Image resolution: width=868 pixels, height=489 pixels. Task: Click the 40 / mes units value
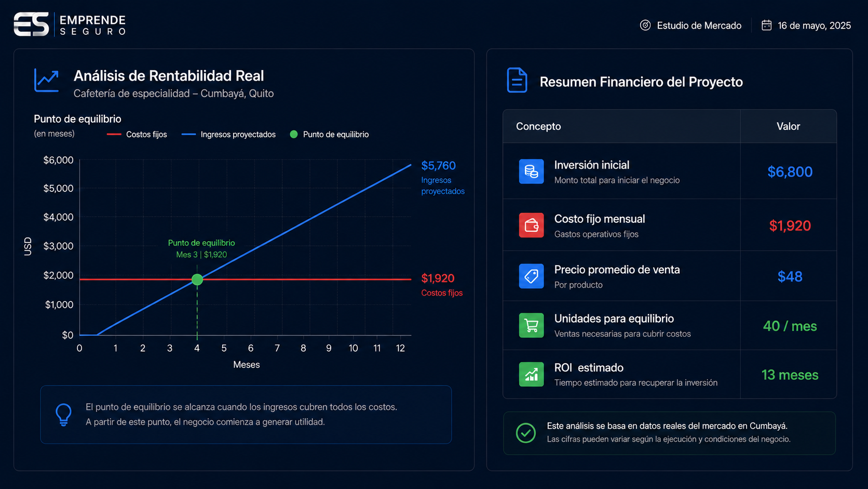point(790,326)
